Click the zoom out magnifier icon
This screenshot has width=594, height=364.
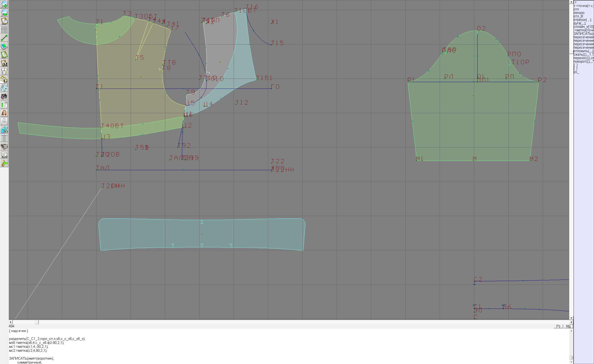(x=4, y=13)
